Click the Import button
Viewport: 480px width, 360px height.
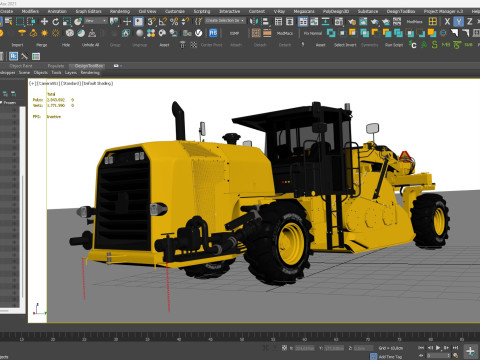pos(17,45)
